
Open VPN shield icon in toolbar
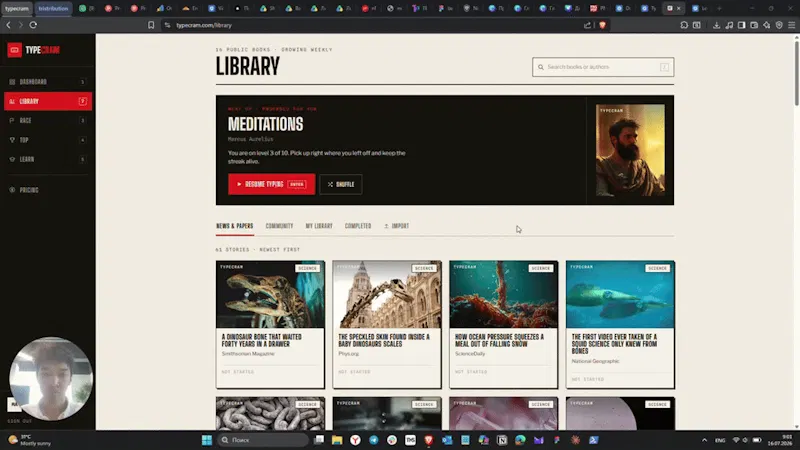[x=779, y=25]
